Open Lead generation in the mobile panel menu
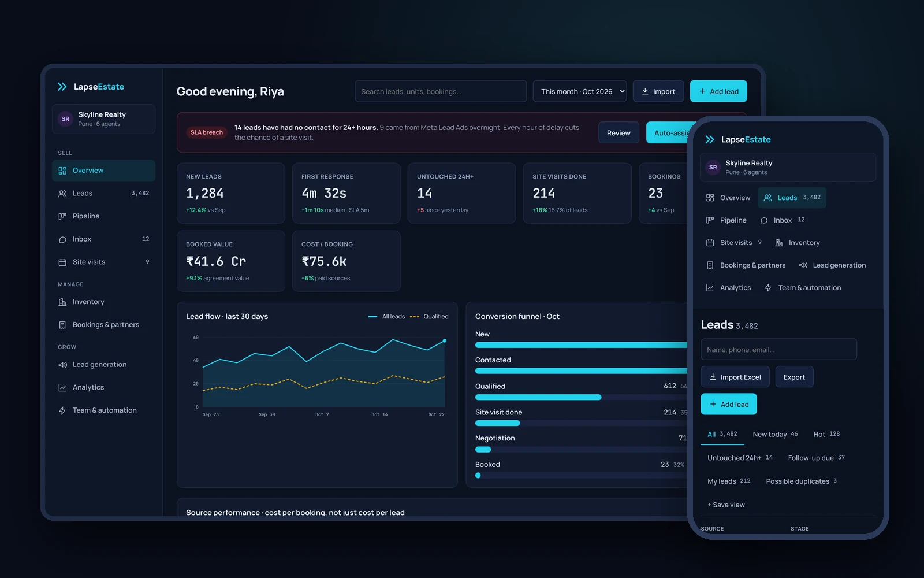 click(x=832, y=265)
